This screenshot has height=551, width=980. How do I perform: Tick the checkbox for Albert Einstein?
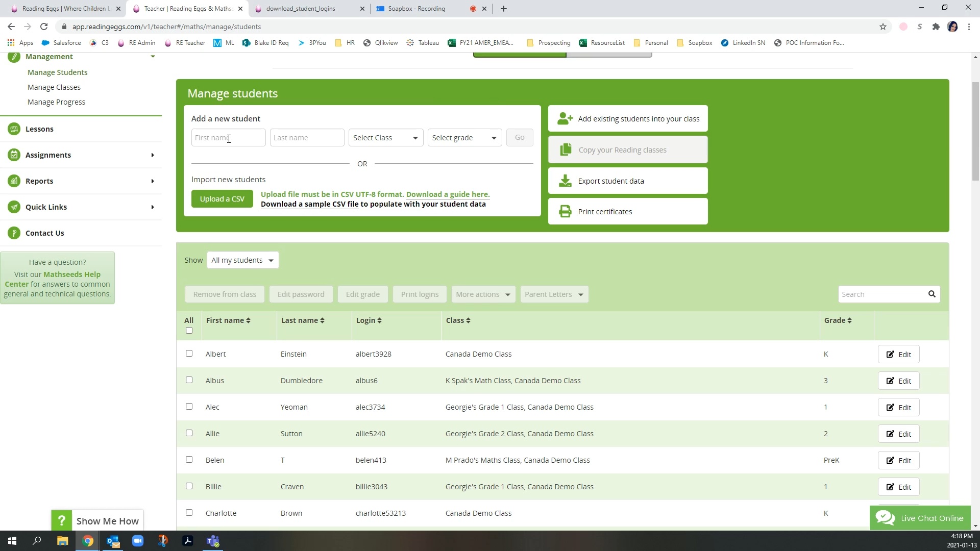(x=189, y=354)
